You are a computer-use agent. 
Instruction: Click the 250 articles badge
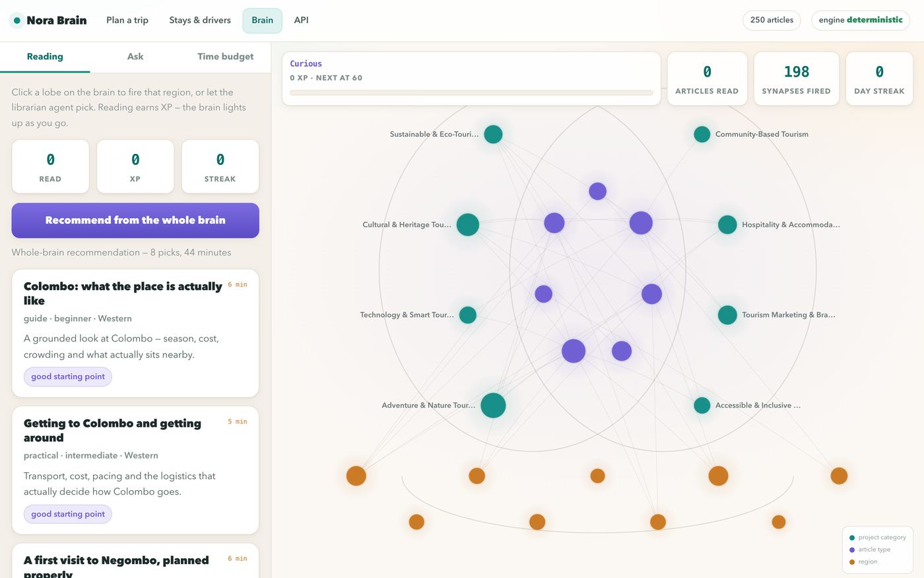click(x=772, y=20)
